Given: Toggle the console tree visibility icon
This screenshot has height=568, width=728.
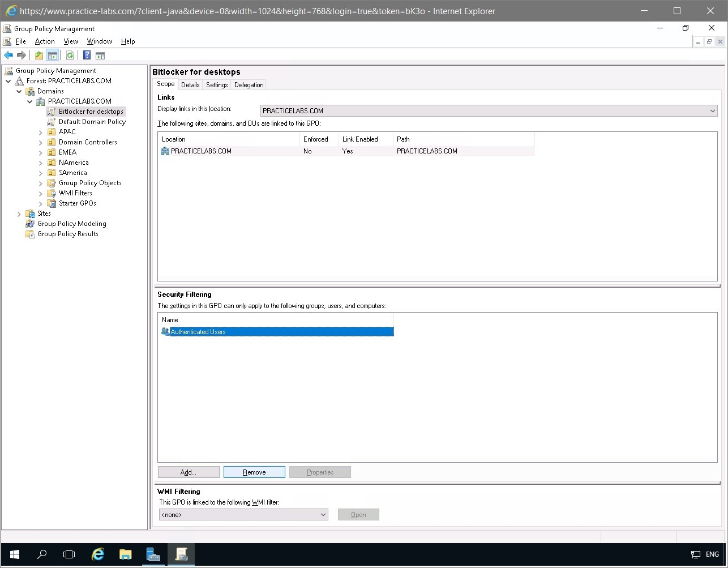Looking at the screenshot, I should pyautogui.click(x=53, y=55).
